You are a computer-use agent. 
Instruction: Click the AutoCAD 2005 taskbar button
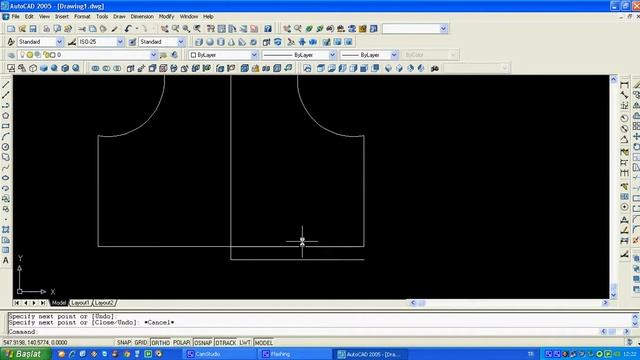371,354
